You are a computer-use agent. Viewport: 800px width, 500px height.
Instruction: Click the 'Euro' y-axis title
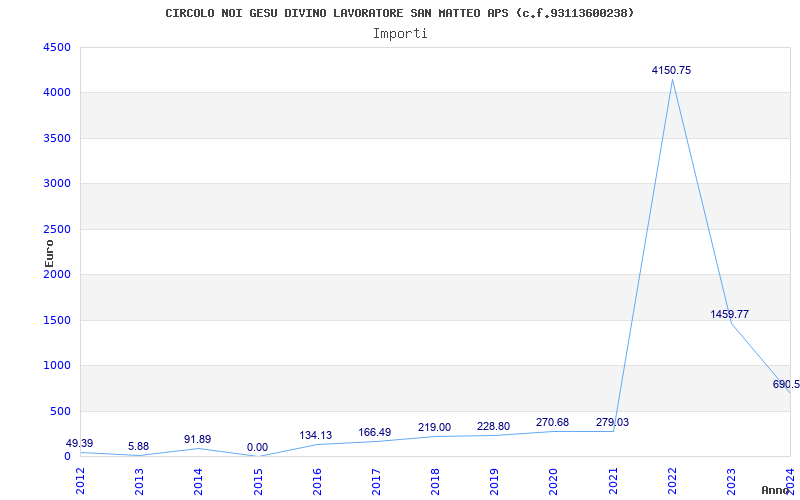pos(49,253)
